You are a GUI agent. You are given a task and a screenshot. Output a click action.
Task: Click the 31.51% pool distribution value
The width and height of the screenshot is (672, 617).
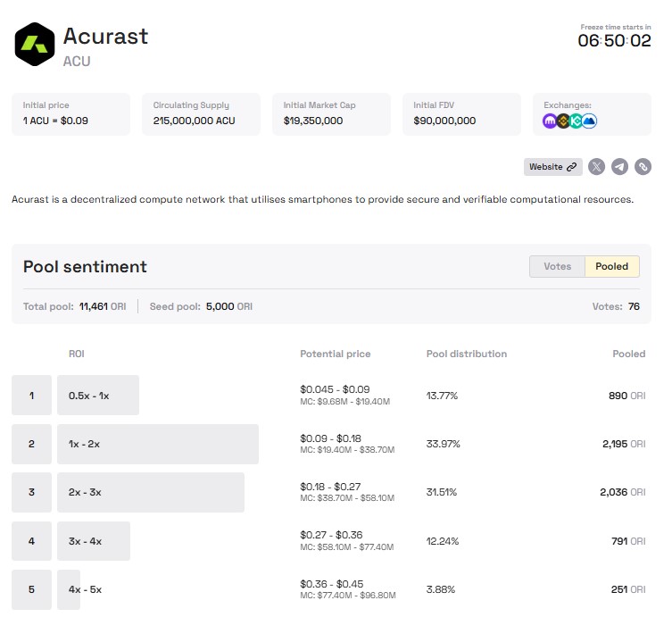pos(442,492)
